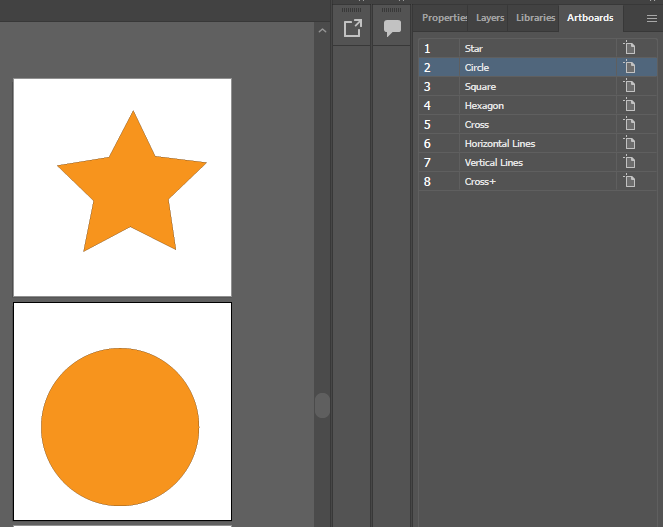Click artboard icon in Horizontal Lines row
The image size is (663, 527).
click(630, 143)
